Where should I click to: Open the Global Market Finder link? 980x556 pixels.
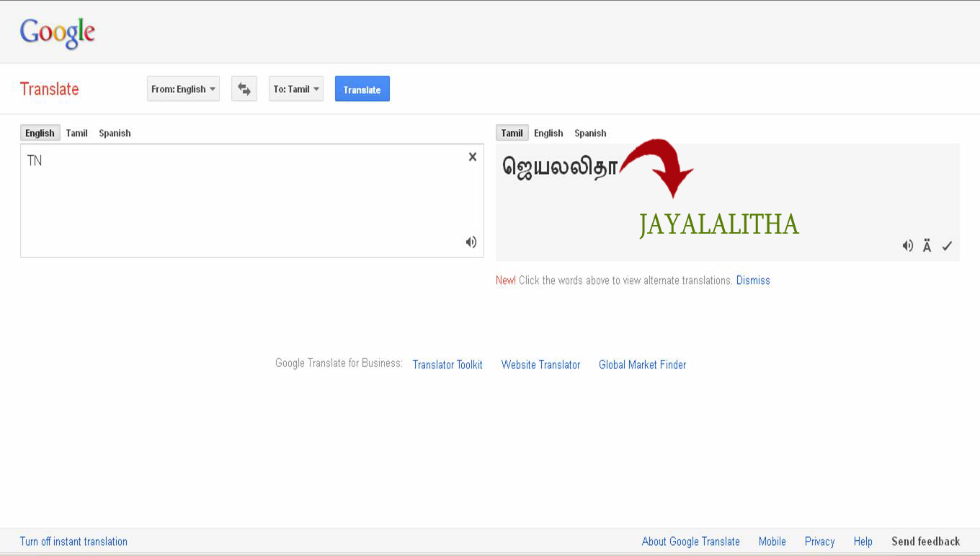pyautogui.click(x=642, y=365)
